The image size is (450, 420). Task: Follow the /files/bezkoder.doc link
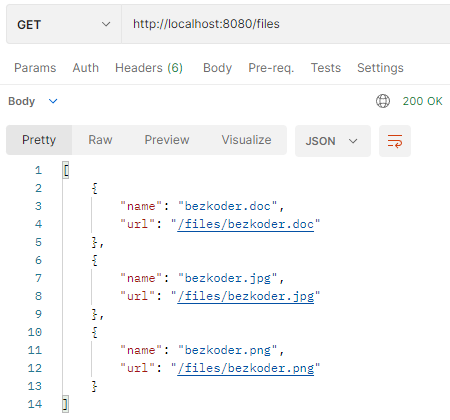(246, 224)
